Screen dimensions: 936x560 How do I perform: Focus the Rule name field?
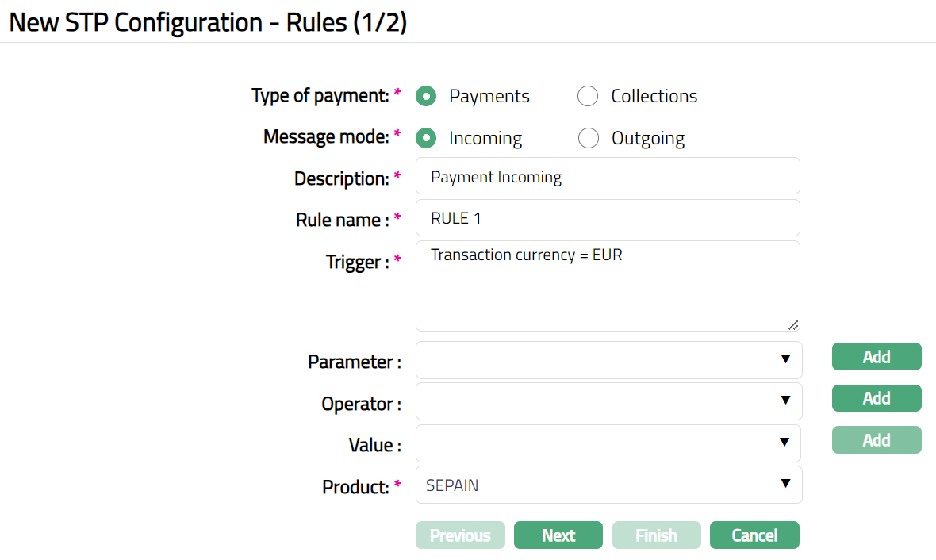point(608,217)
